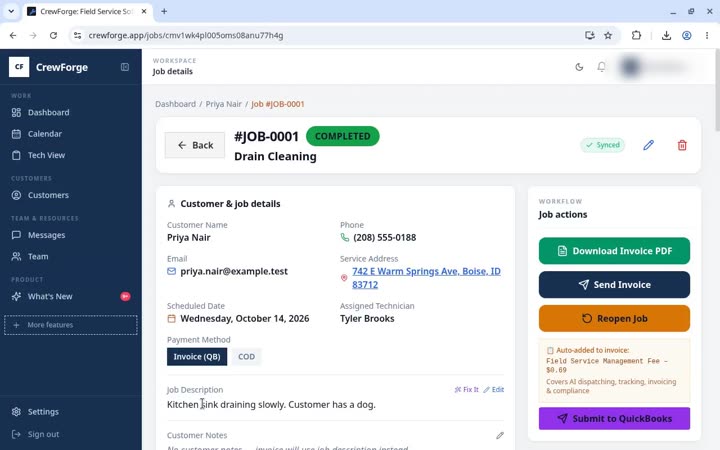Click the phone icon beside (208) 555-0188
The width and height of the screenshot is (720, 450).
pyautogui.click(x=344, y=237)
